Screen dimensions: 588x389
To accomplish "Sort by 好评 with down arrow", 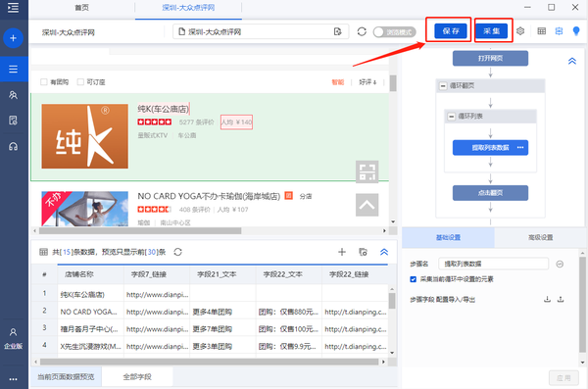I will [x=367, y=81].
